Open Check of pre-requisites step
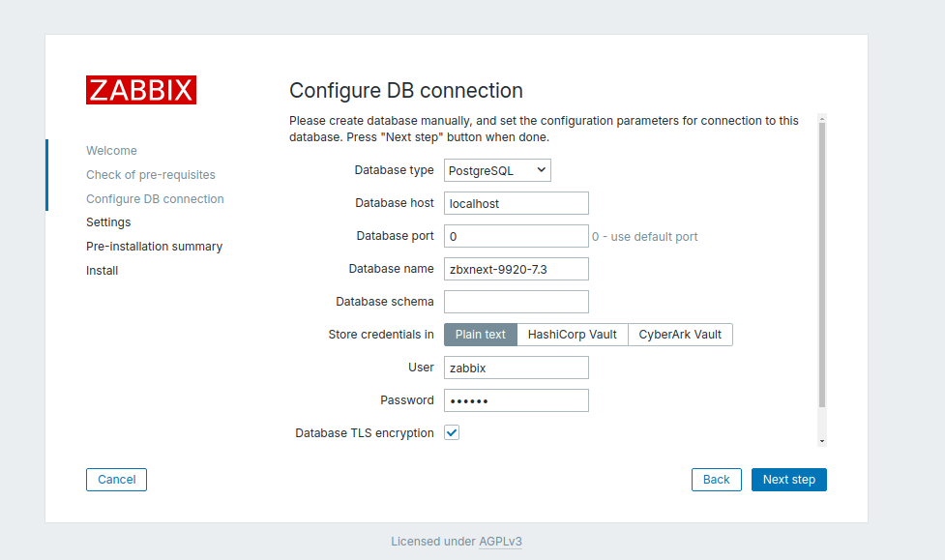 (x=151, y=175)
